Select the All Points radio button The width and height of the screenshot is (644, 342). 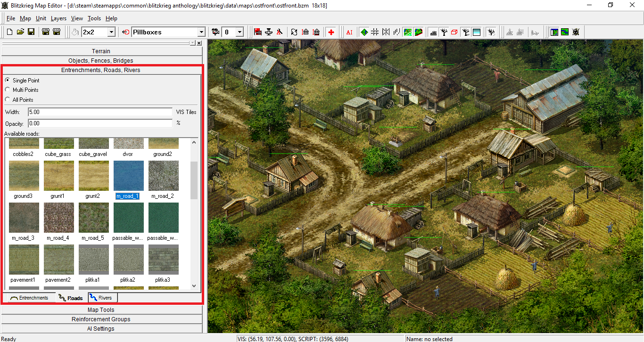tap(8, 99)
